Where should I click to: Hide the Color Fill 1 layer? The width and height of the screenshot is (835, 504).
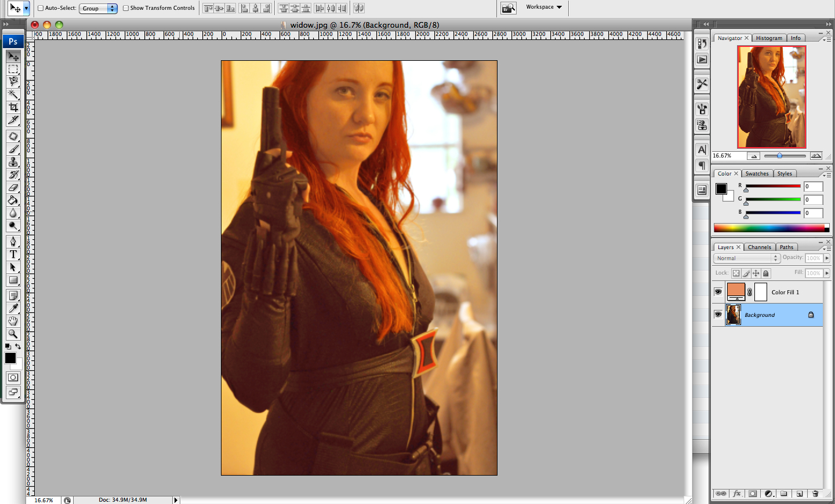(x=718, y=292)
